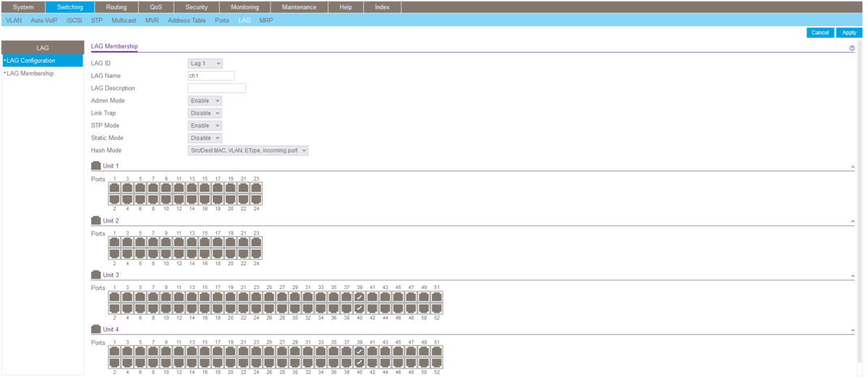Select port 25 icon in Unit 3
The height and width of the screenshot is (378, 868).
[x=269, y=297]
